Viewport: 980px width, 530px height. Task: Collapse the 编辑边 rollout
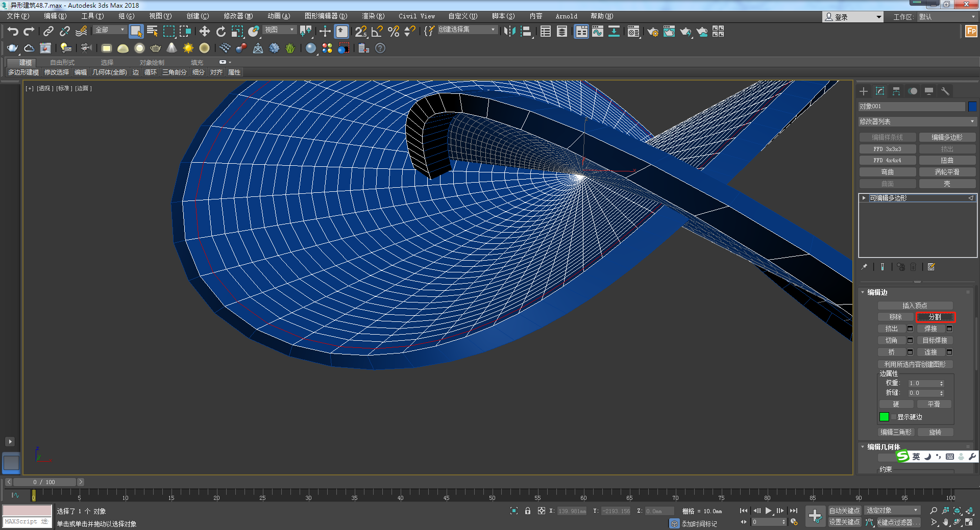pyautogui.click(x=877, y=292)
